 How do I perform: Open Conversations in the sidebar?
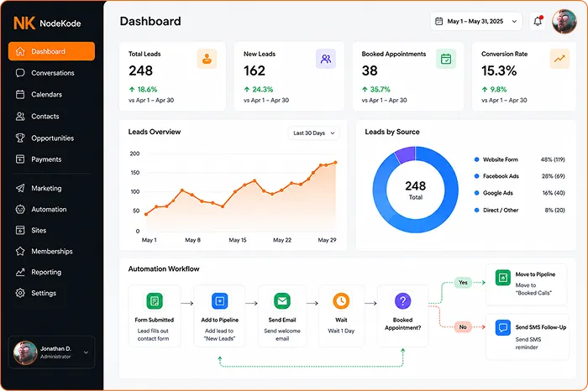[51, 73]
